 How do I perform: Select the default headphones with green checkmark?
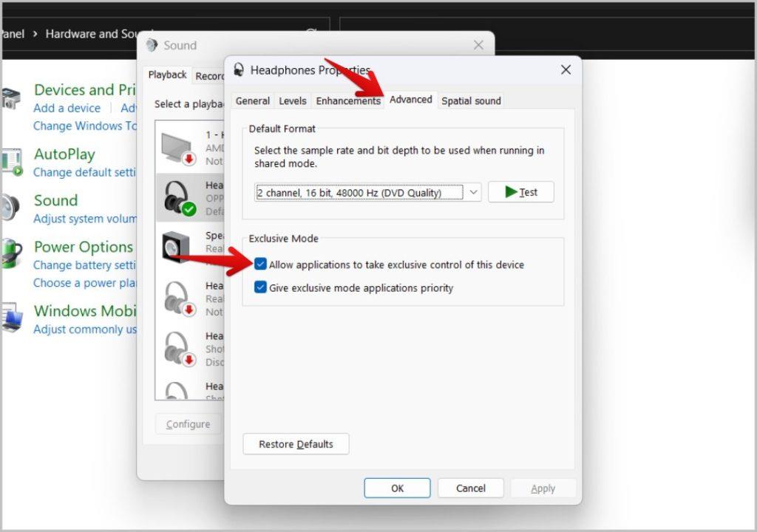[180, 198]
